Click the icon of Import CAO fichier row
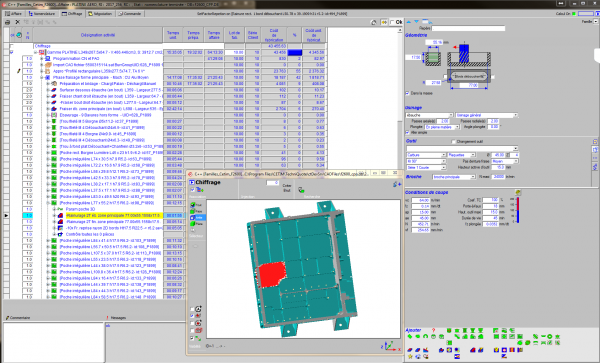The width and height of the screenshot is (600, 363). click(47, 65)
